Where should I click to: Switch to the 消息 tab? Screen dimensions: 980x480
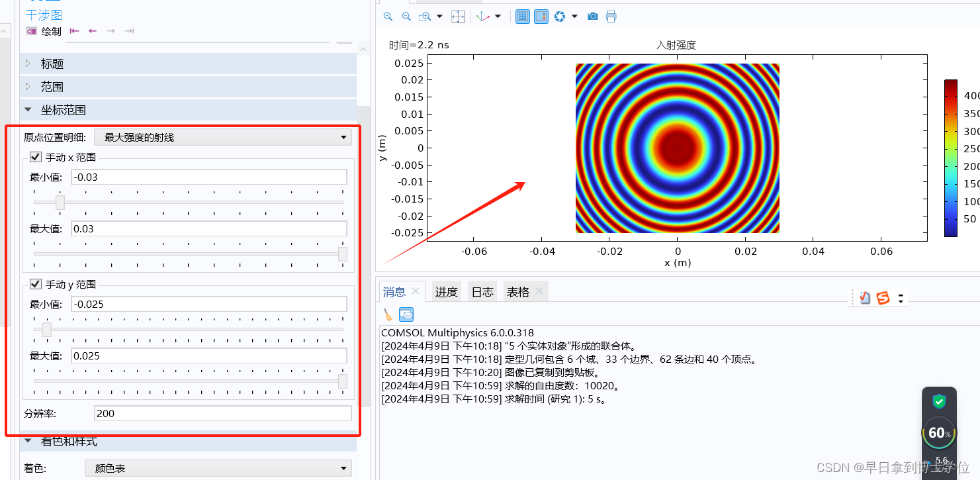pyautogui.click(x=394, y=291)
